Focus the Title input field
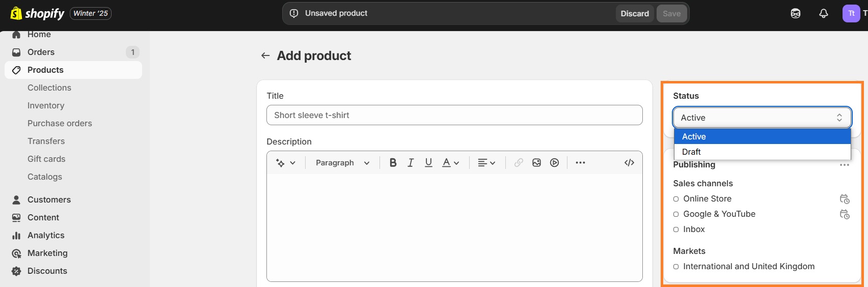The image size is (868, 287). tap(454, 115)
